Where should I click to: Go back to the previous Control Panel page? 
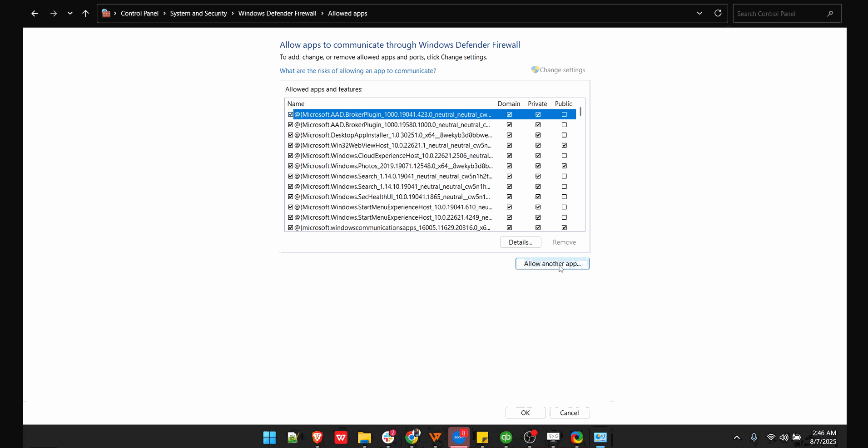tap(35, 14)
